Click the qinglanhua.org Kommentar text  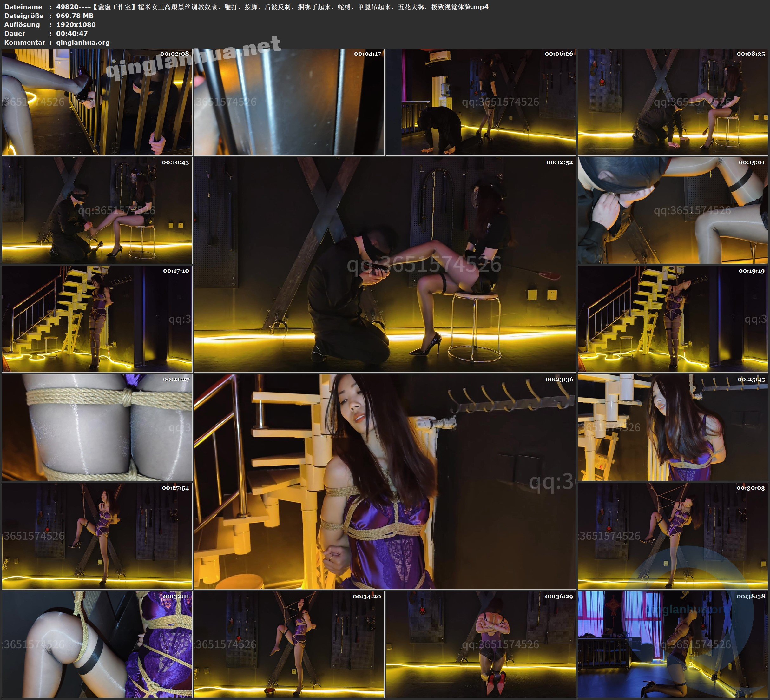(x=83, y=43)
